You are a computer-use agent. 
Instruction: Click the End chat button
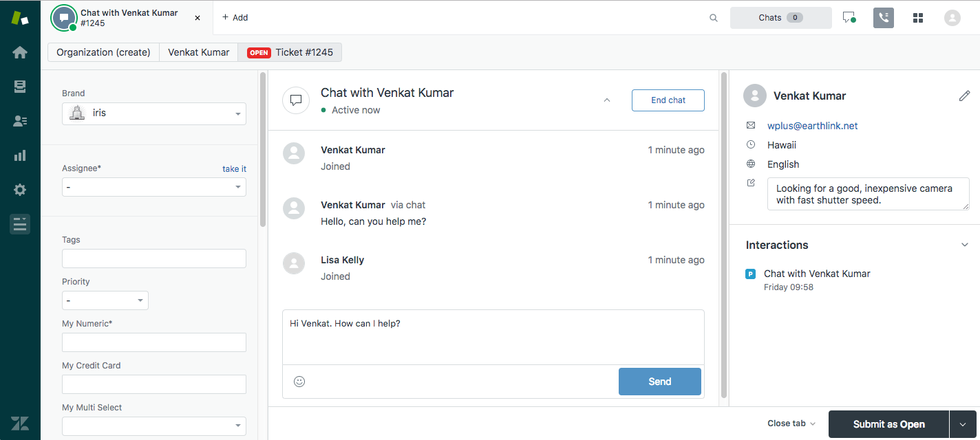[668, 100]
